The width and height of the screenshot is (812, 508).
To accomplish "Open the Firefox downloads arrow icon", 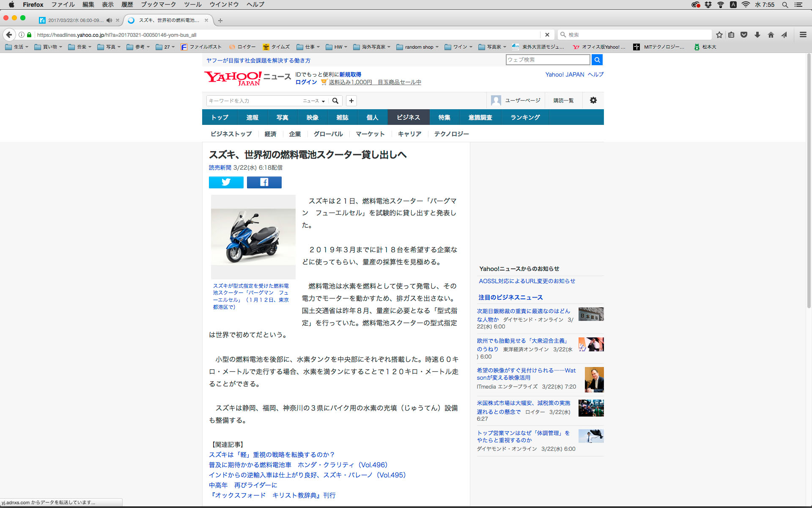I will (x=757, y=35).
